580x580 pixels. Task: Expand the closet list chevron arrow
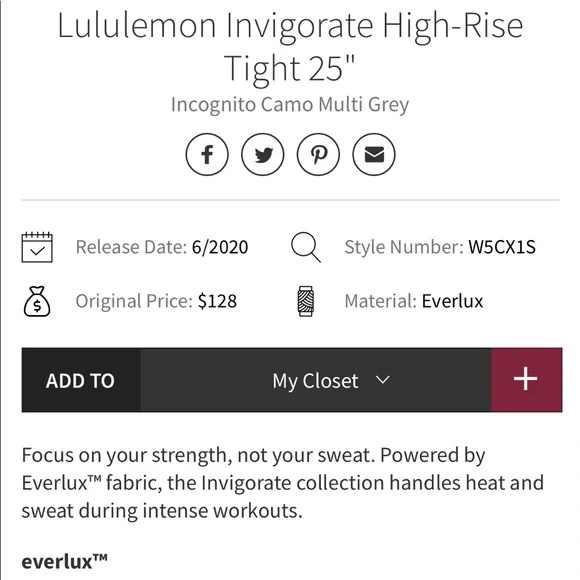382,380
